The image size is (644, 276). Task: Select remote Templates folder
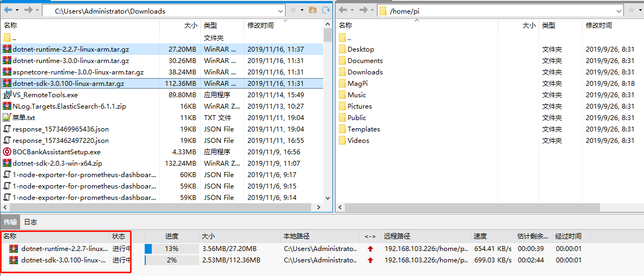coord(490,129)
